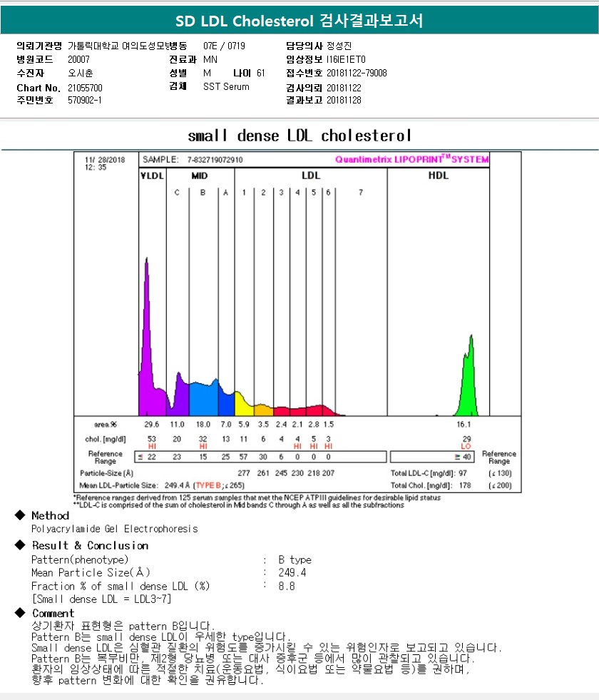
Task: Select the resident number '570902-1'
Action: [85, 100]
